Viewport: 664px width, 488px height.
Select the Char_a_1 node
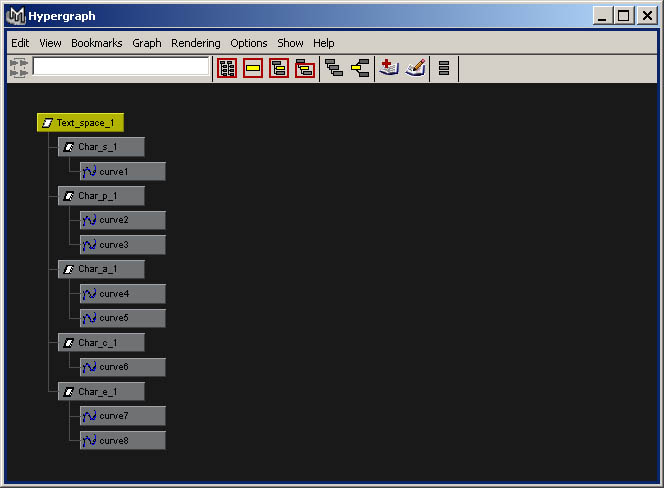pyautogui.click(x=101, y=269)
